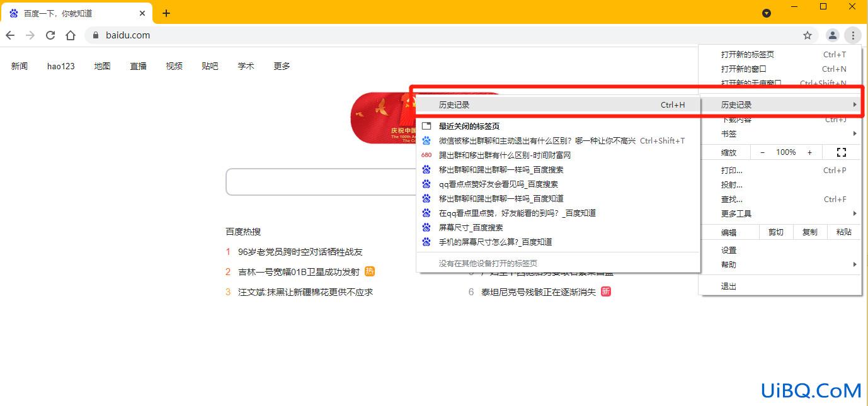Open hot search 汪文斌:抹黑让新疆棉花更供不应求
Screen dimensions: 868x406
pos(306,292)
